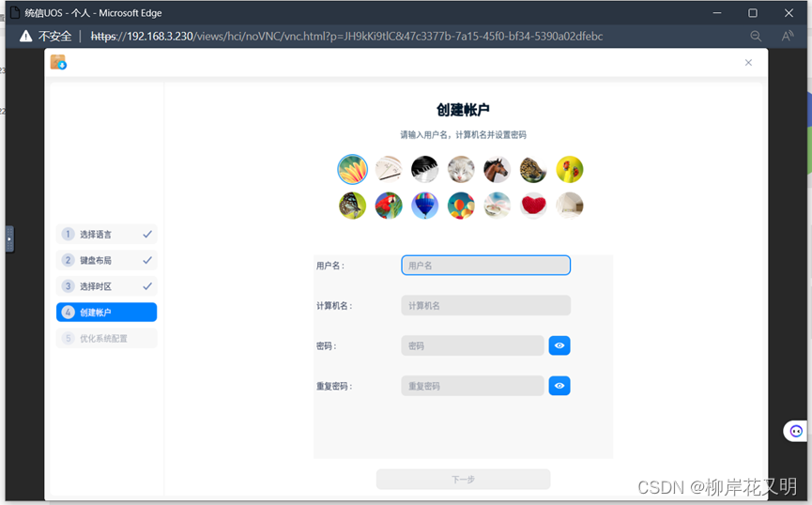Click the 计算机名 input field
This screenshot has height=505, width=812.
(485, 306)
